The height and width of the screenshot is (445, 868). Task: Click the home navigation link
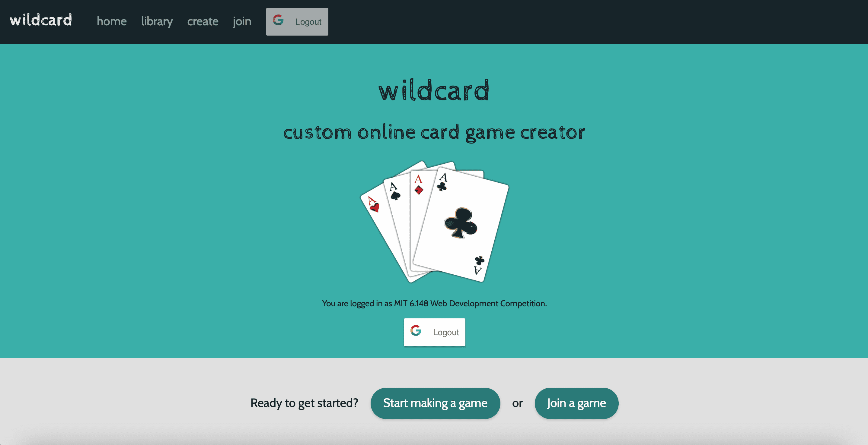point(111,22)
